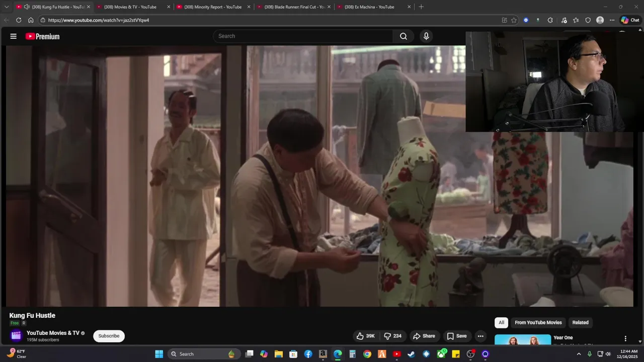The width and height of the screenshot is (644, 362).
Task: Close the Ex Machina tab
Action: 409,7
